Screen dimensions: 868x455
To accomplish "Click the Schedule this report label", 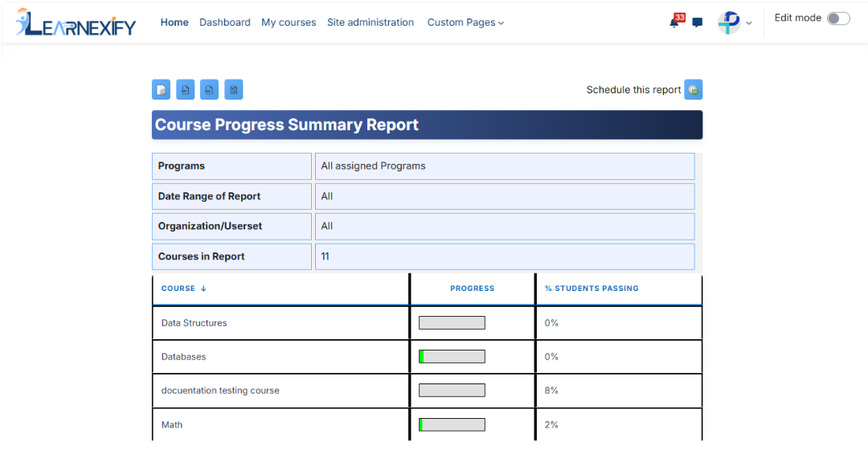I will click(633, 90).
